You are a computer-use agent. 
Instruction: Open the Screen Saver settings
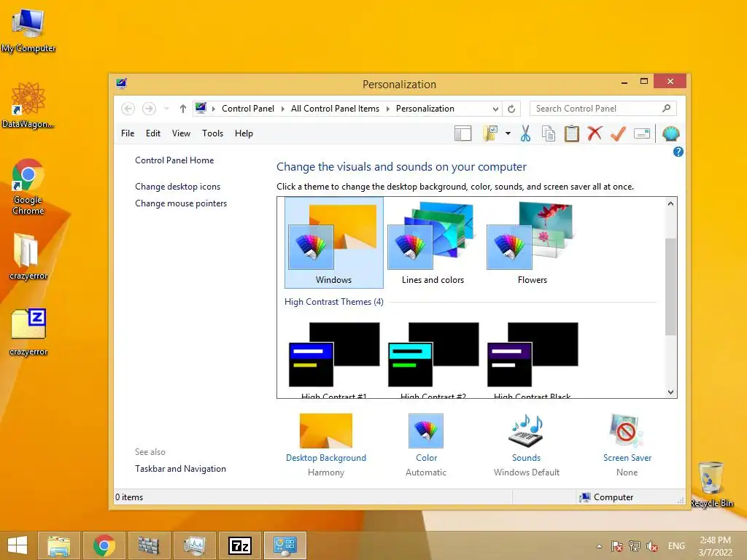click(x=627, y=445)
